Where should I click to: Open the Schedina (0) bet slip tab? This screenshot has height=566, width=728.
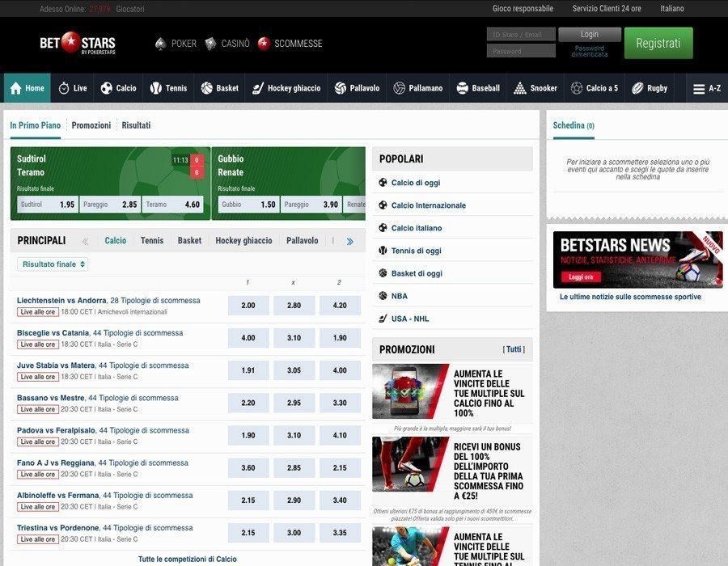574,125
